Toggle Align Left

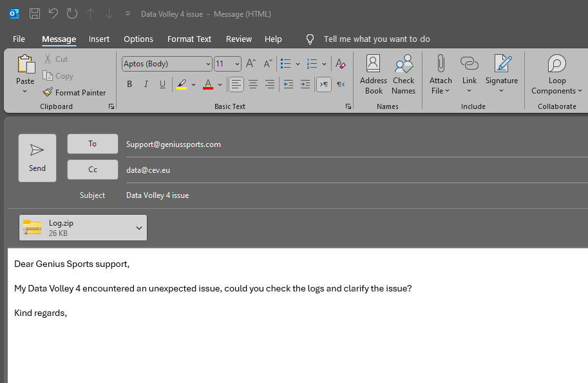[236, 84]
